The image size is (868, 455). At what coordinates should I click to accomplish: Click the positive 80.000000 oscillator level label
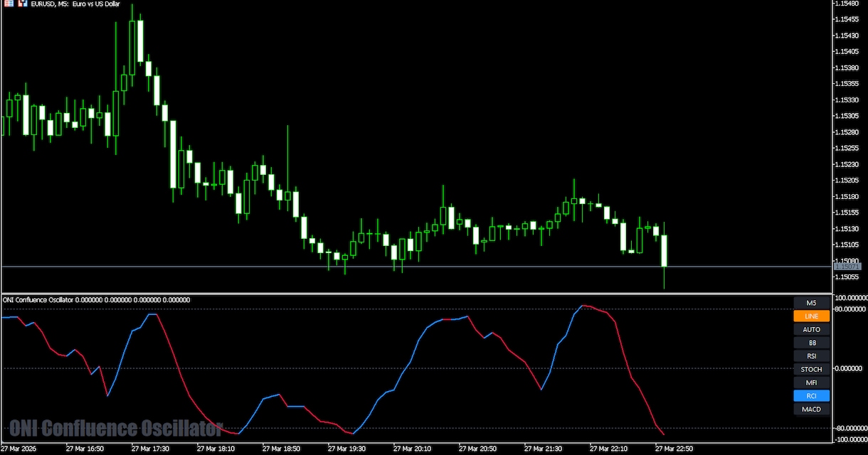[850, 309]
